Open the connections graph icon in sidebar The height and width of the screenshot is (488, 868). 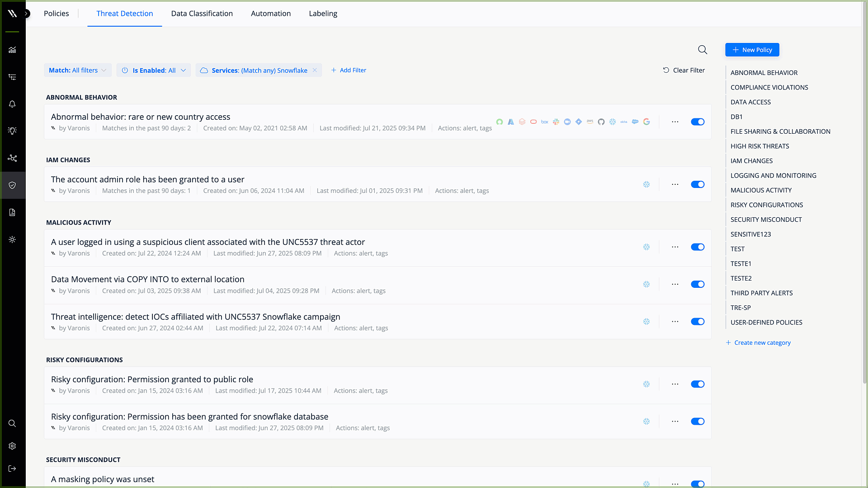tap(12, 158)
